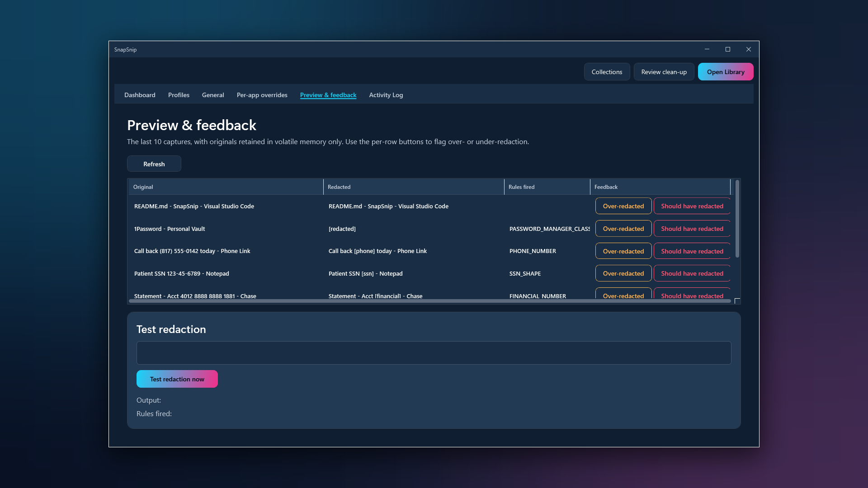
Task: Click Review clean-up button
Action: pyautogui.click(x=664, y=72)
